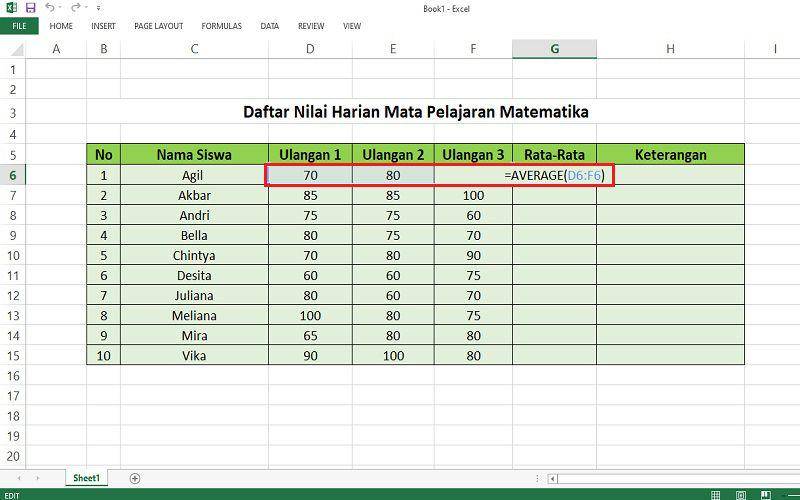
Task: Switch to the HOME ribbon tab
Action: tap(61, 26)
